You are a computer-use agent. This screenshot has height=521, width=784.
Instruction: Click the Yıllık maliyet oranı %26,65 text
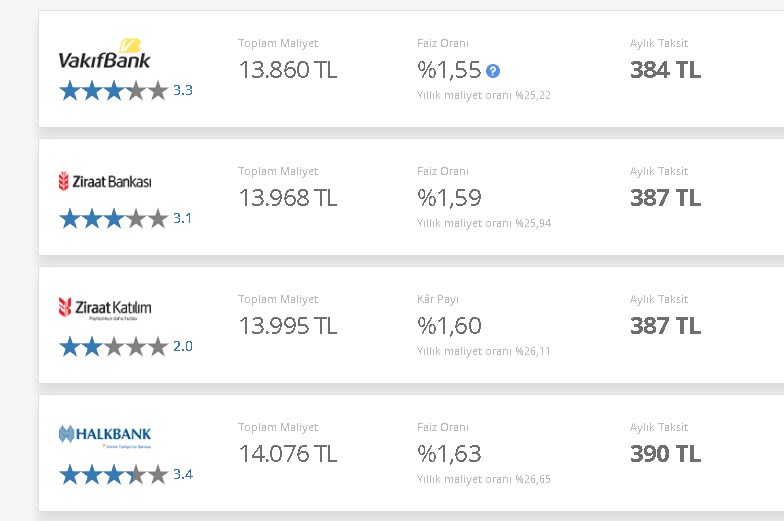click(x=484, y=479)
